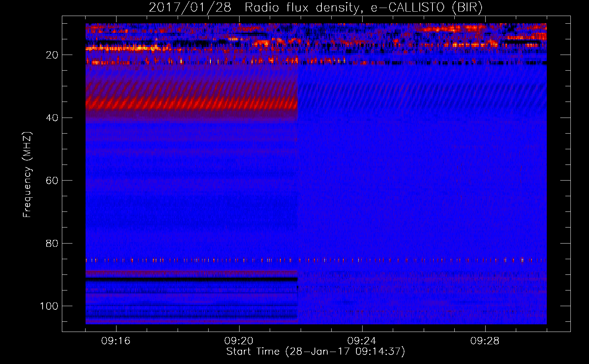This screenshot has width=589, height=364.
Task: Click the 100 frequency tick label
Action: coord(49,306)
